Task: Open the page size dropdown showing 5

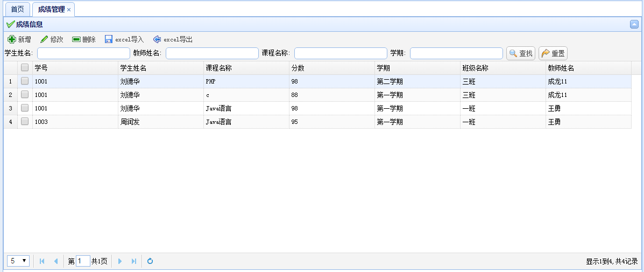Action: pos(18,261)
